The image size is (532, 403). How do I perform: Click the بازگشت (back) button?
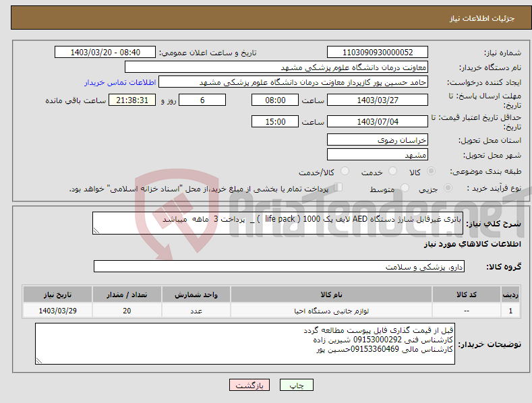(249, 385)
